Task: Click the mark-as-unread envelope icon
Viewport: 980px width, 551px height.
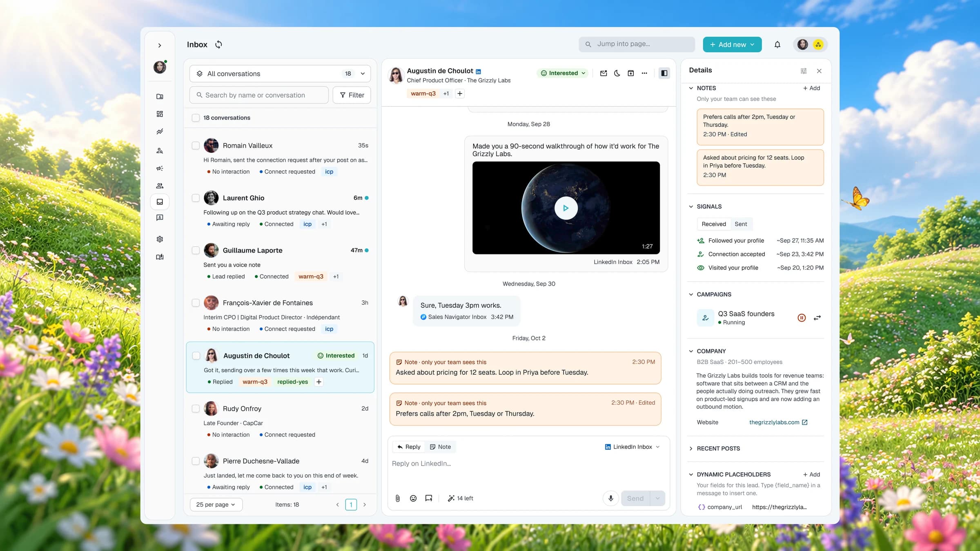Action: [604, 73]
